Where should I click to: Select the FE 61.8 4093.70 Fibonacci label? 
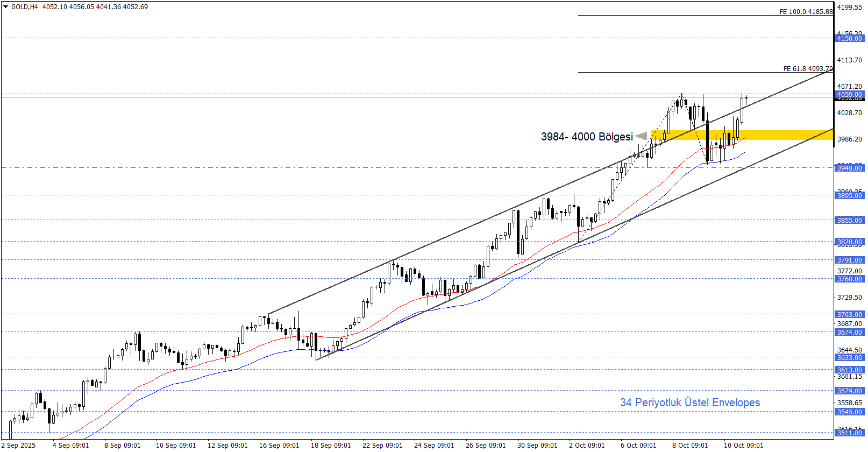(x=808, y=68)
